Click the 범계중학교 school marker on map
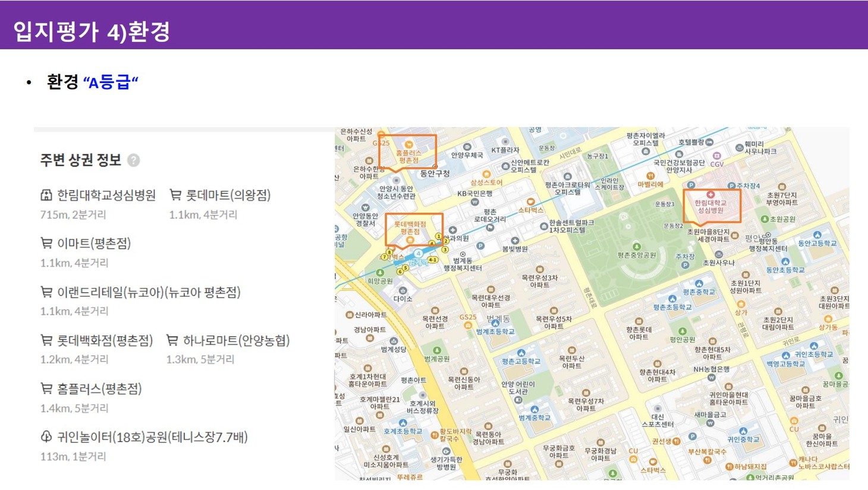The width and height of the screenshot is (868, 490). pos(534,409)
